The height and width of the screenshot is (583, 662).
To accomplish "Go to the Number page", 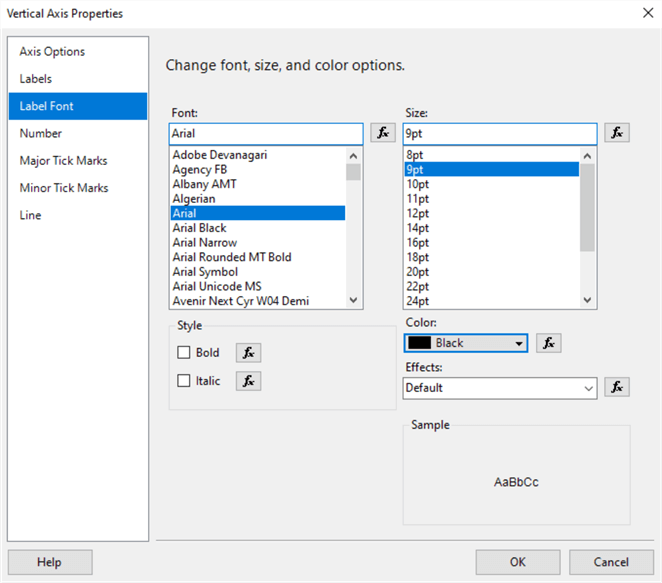I will [41, 134].
